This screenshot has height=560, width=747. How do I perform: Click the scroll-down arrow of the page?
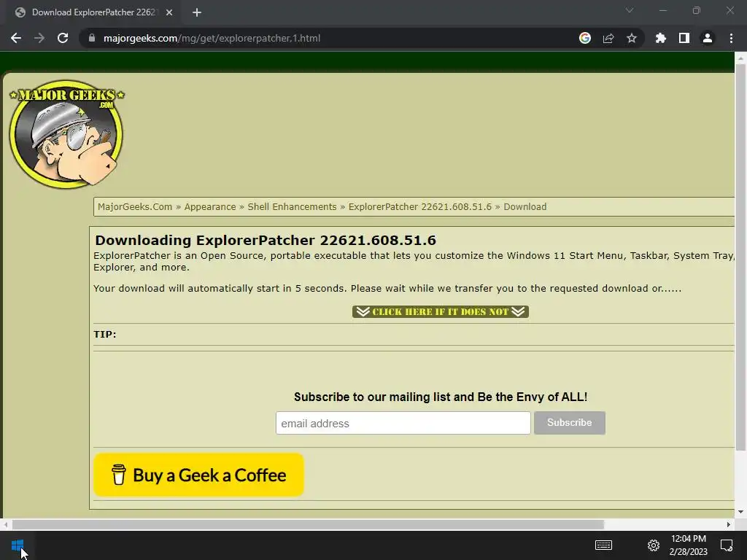pyautogui.click(x=740, y=512)
